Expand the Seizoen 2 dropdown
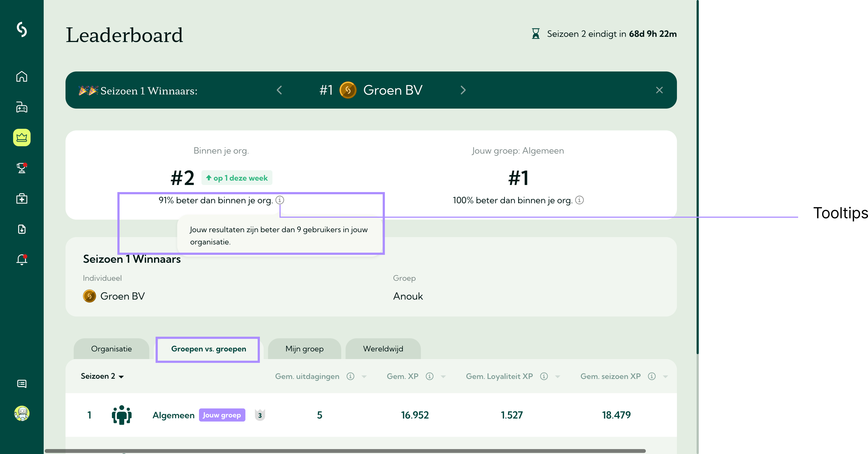The width and height of the screenshot is (868, 454). click(102, 376)
